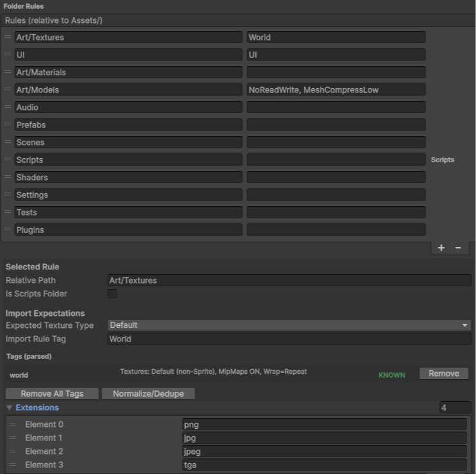Grab drag handle of Element 3
This screenshot has width=476, height=474.
click(x=12, y=465)
